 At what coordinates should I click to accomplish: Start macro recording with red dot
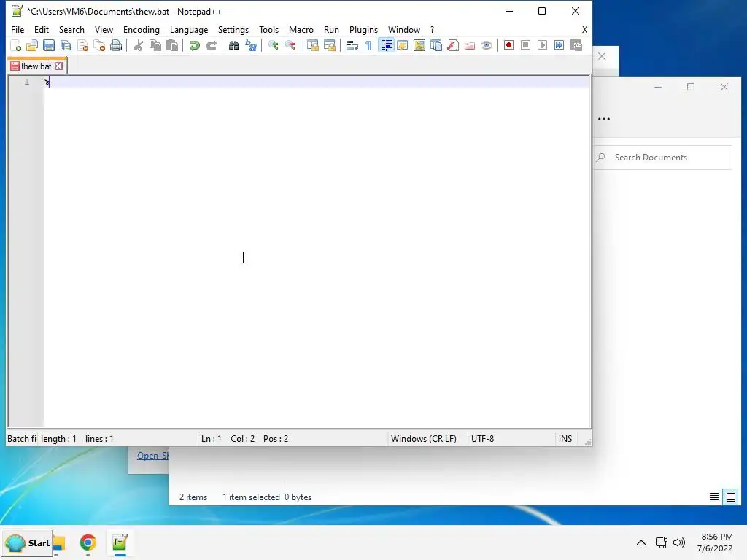[x=508, y=45]
